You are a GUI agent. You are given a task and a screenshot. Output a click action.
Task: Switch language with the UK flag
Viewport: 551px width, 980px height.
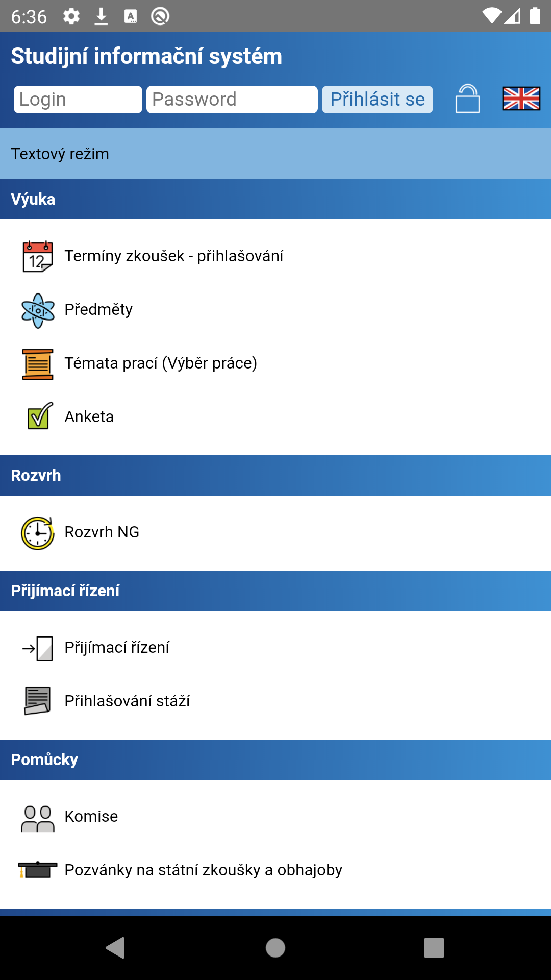coord(521,99)
